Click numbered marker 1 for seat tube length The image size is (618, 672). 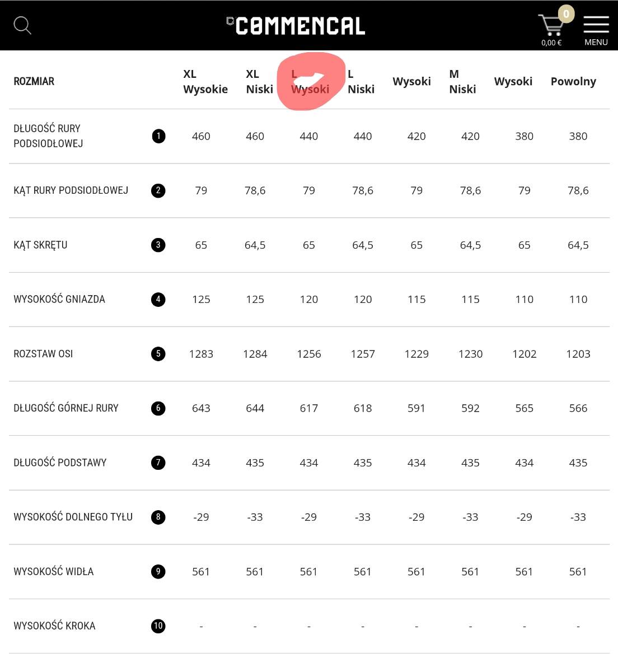click(x=158, y=136)
